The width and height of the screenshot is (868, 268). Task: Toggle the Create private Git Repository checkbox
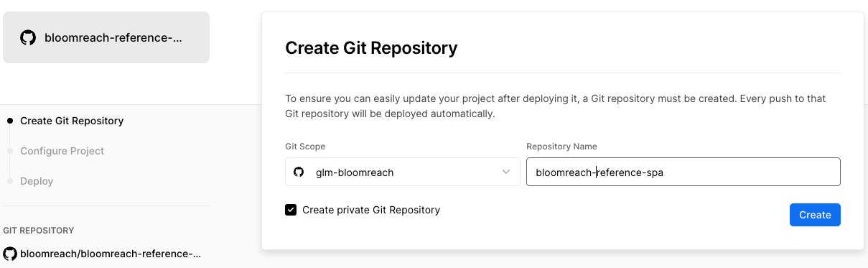pos(291,210)
